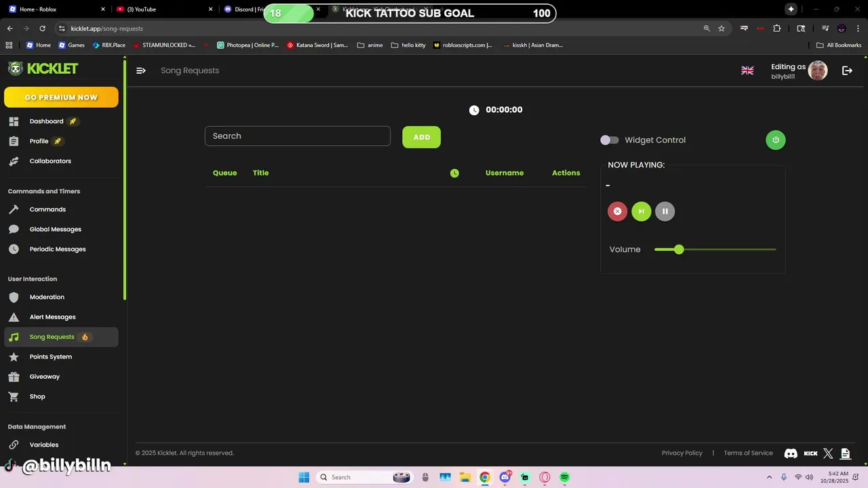Image resolution: width=868 pixels, height=488 pixels.
Task: Switch to the Discord browser tab
Action: coord(243,9)
